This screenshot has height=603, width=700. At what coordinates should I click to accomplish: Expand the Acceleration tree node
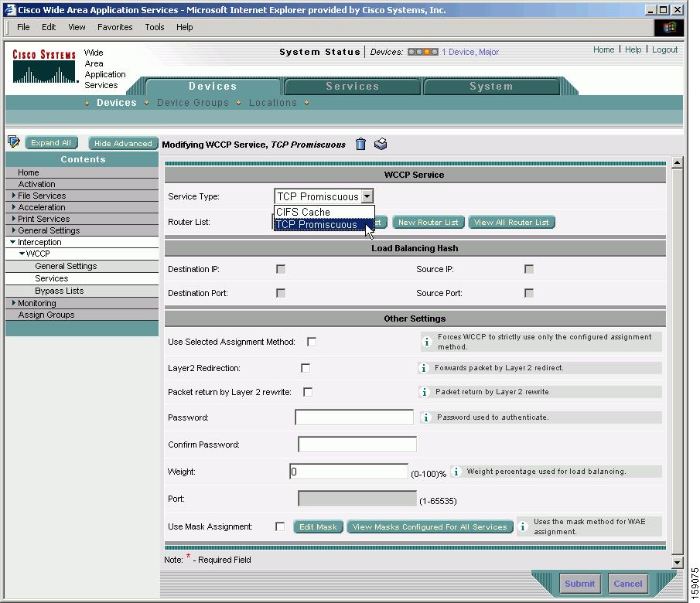point(14,207)
